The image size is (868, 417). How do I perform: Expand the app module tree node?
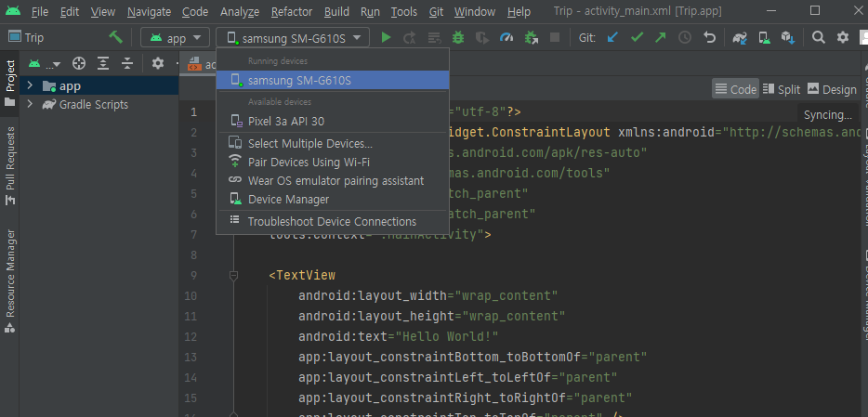click(30, 85)
